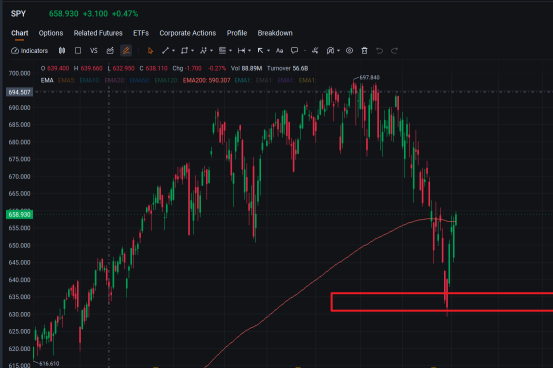The width and height of the screenshot is (553, 368).
Task: Click the undo arrow icon
Action: click(379, 51)
